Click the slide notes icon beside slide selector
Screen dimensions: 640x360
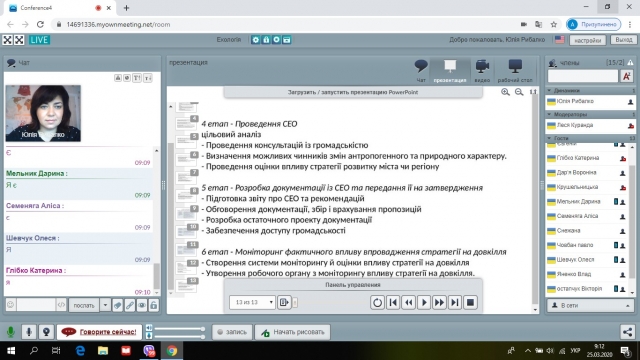(x=284, y=302)
